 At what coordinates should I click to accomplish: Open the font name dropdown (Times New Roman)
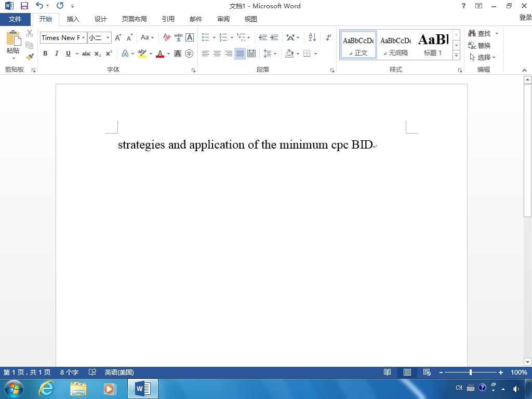pyautogui.click(x=83, y=37)
